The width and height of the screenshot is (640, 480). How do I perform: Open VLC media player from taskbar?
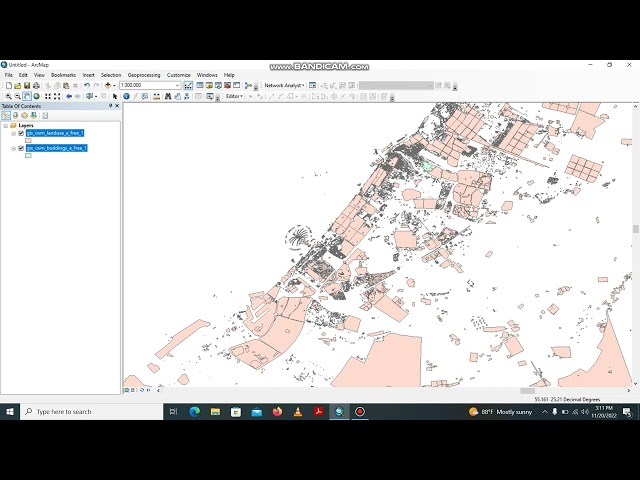[298, 412]
